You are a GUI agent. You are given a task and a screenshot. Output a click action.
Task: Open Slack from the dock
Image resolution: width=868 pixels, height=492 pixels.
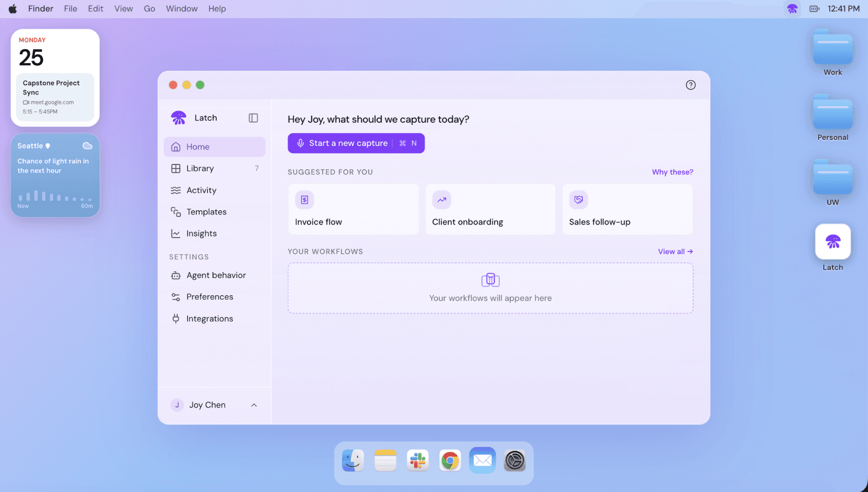tap(418, 460)
